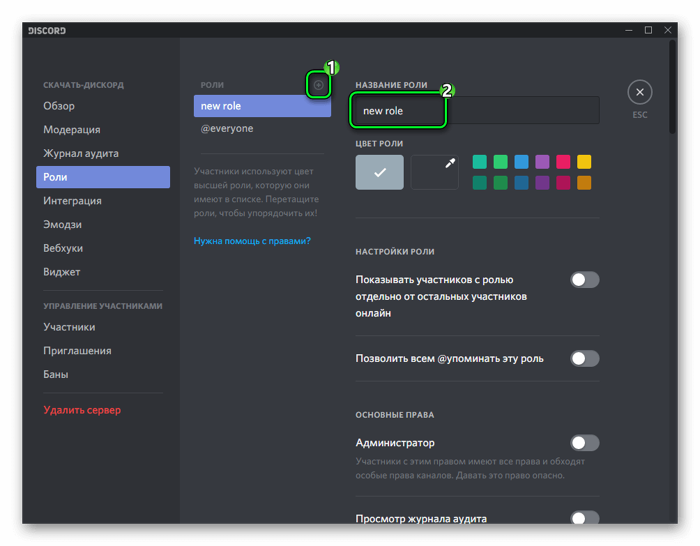This screenshot has width=700, height=546.
Task: Open the Модерация settings section
Action: 103,130
